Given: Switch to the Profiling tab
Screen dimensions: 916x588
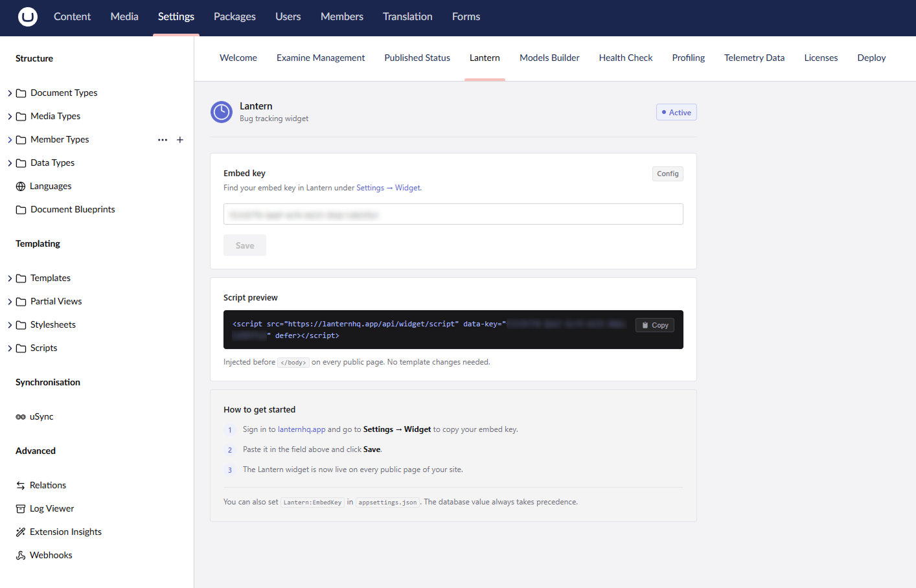Looking at the screenshot, I should point(689,58).
